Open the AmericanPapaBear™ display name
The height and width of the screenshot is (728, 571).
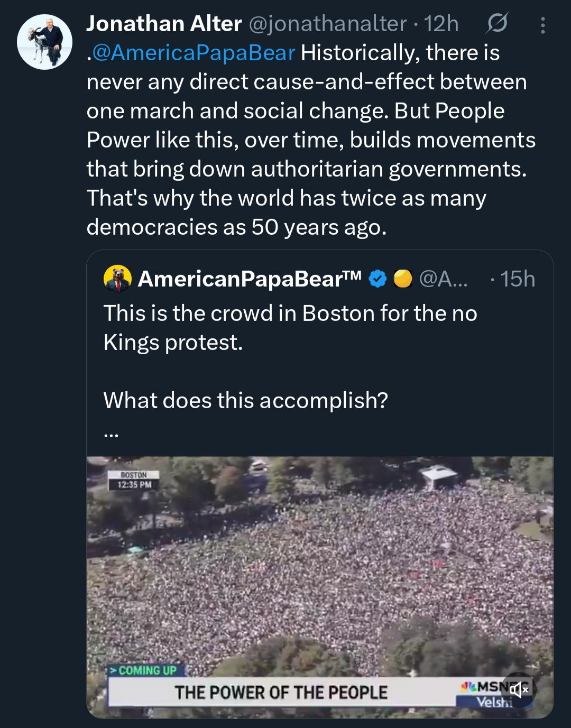pos(250,279)
